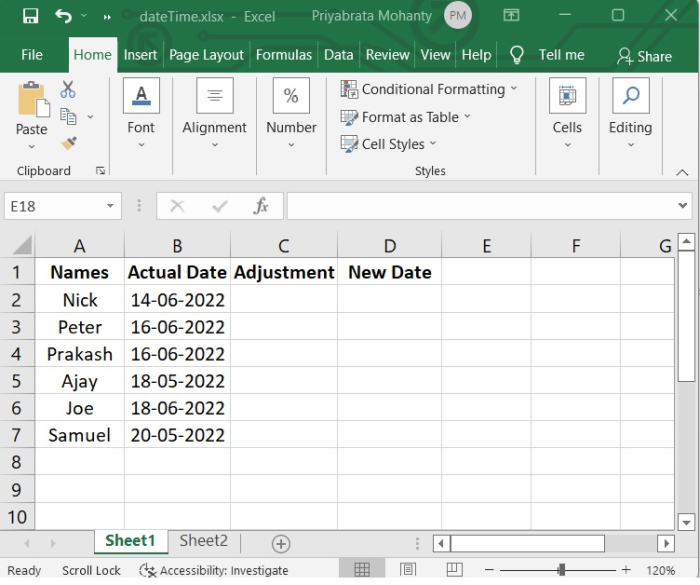
Task: Click the Cut scissors icon
Action: 68,90
